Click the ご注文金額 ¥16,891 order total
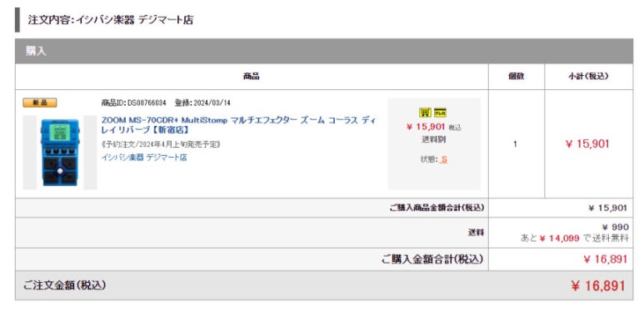The width and height of the screenshot is (644, 312). coord(598,285)
